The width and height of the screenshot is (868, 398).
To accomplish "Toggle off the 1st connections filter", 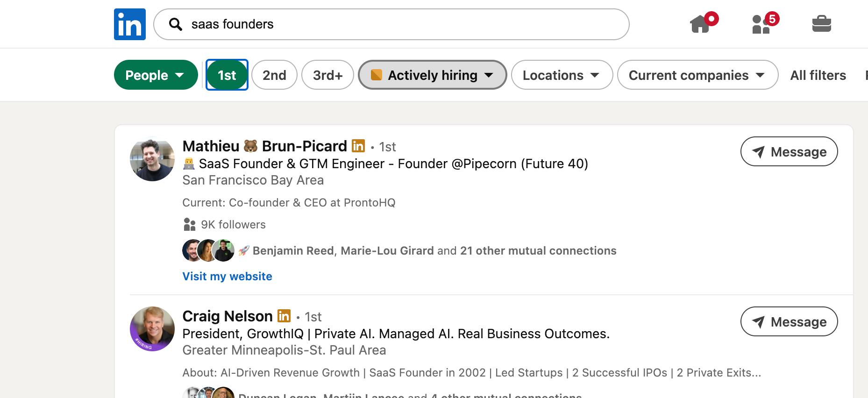I will coord(227,75).
